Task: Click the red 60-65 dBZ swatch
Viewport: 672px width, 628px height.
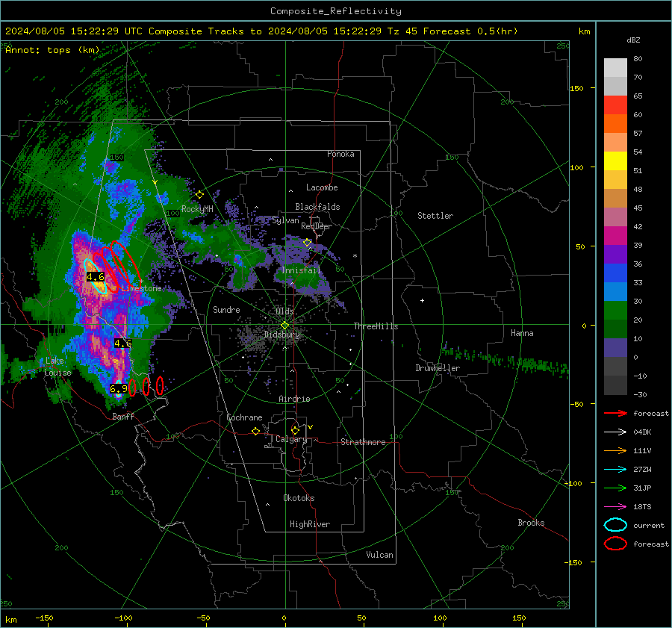Action: pos(615,105)
